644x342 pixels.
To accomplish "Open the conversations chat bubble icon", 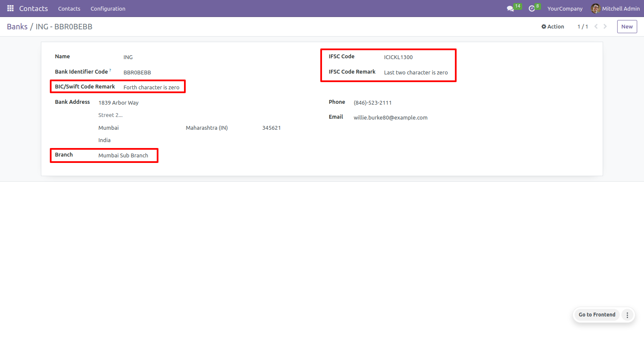I will tap(510, 9).
